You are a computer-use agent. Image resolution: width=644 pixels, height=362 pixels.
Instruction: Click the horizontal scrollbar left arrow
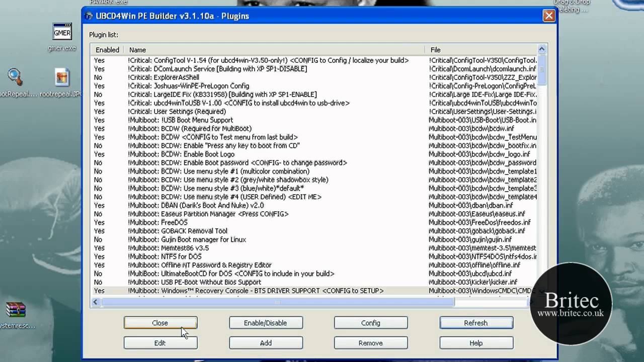tap(96, 302)
